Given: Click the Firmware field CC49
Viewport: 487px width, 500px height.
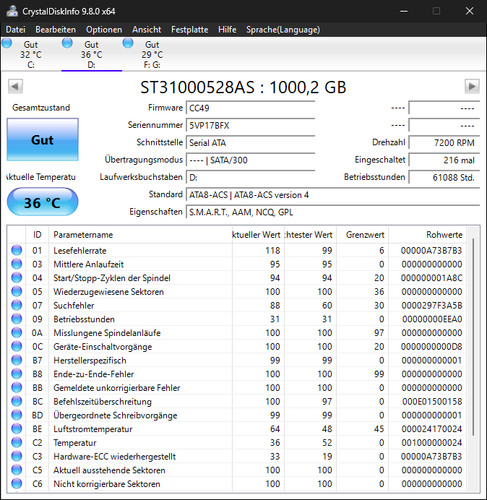Looking at the screenshot, I should pyautogui.click(x=250, y=108).
